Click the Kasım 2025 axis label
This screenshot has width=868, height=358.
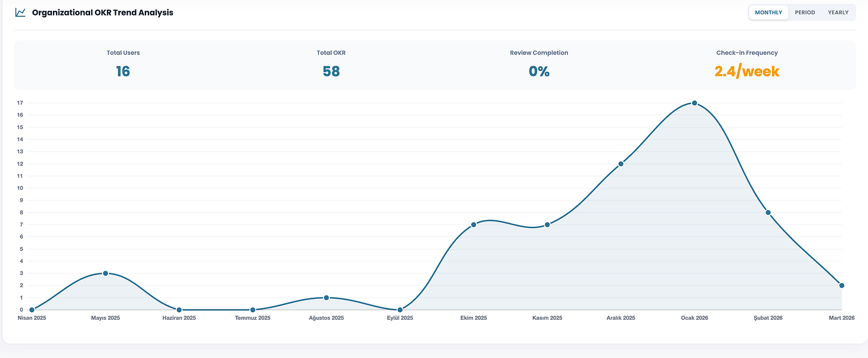pyautogui.click(x=547, y=318)
